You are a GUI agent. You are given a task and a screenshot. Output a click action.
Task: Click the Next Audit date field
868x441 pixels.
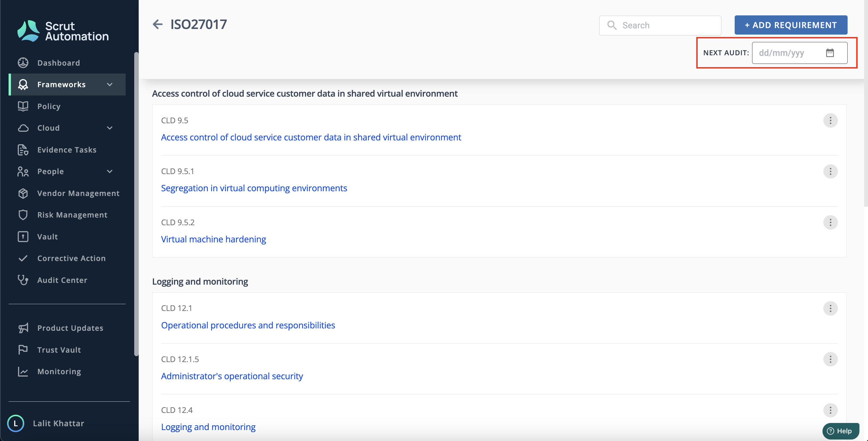(800, 53)
